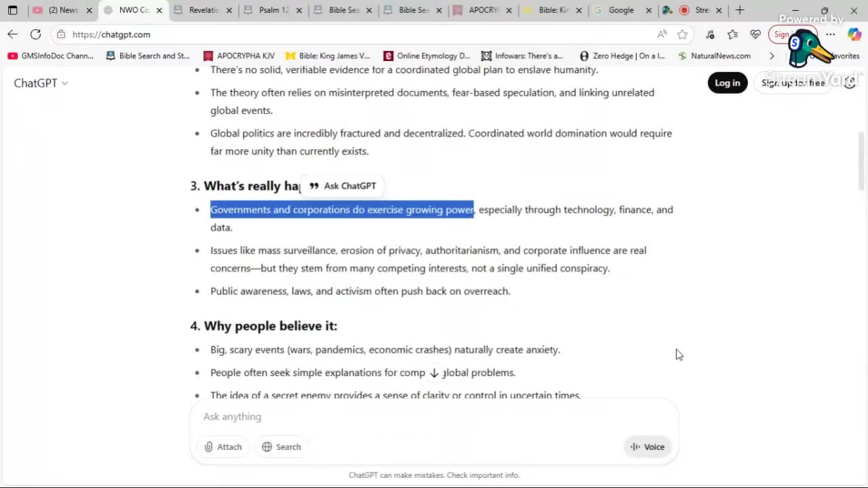
Task: Close the Google tab
Action: pyautogui.click(x=648, y=10)
